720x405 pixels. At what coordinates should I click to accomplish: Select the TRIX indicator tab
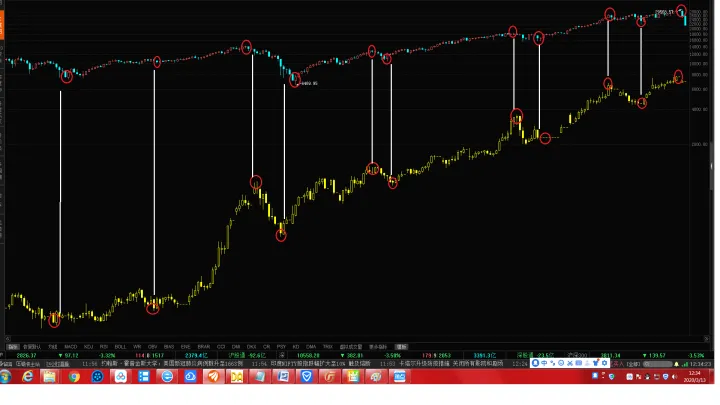(x=327, y=347)
